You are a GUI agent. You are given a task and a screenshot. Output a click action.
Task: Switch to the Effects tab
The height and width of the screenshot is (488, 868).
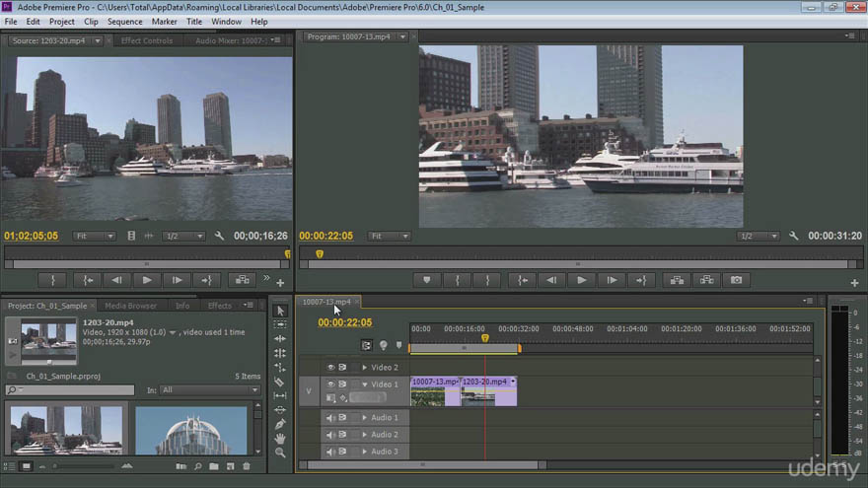coord(220,306)
